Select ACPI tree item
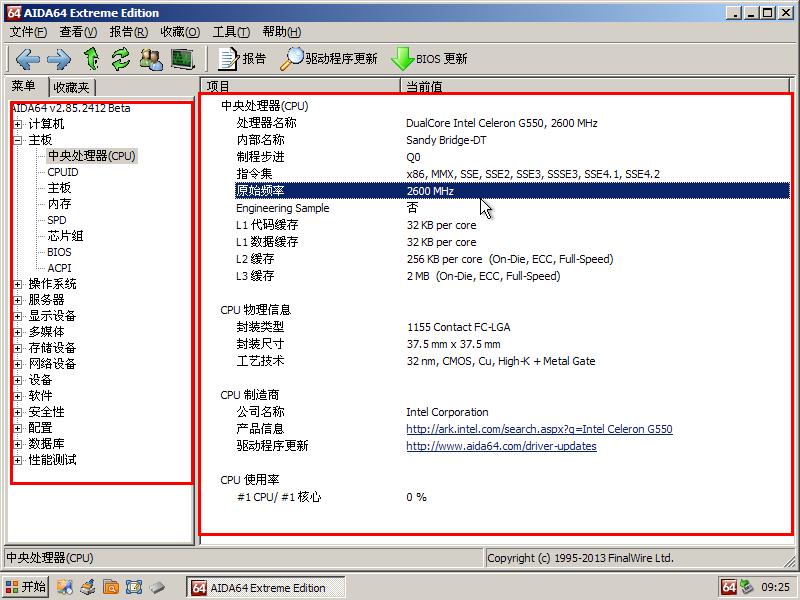The width and height of the screenshot is (800, 600). (59, 268)
